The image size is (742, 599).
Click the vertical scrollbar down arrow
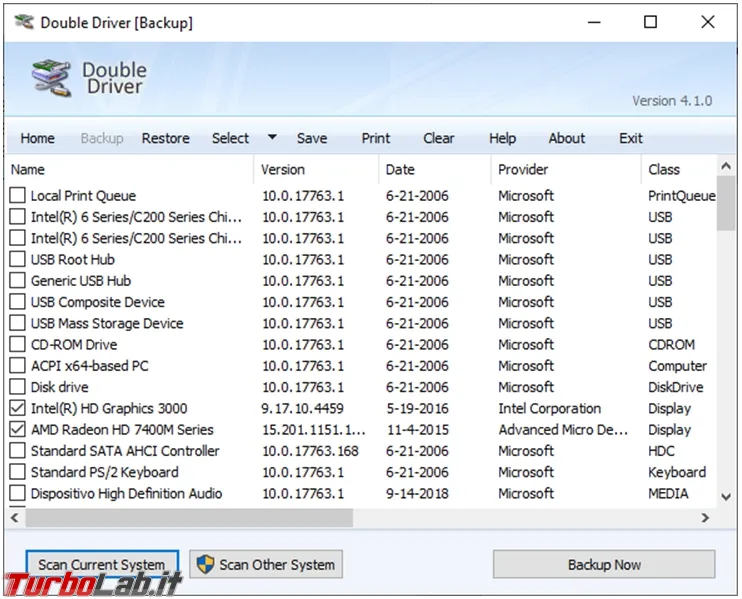point(726,497)
